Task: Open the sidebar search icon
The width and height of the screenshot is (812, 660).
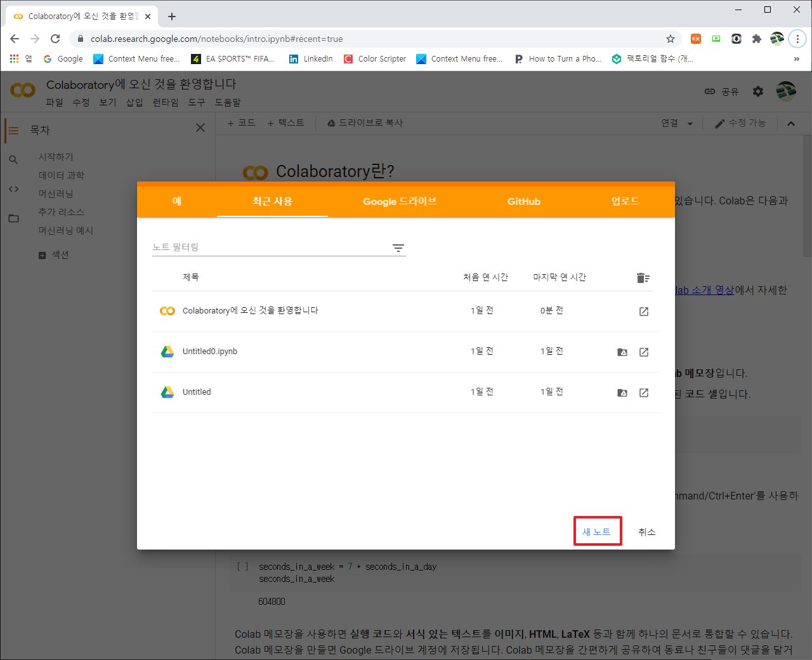Action: (13, 160)
